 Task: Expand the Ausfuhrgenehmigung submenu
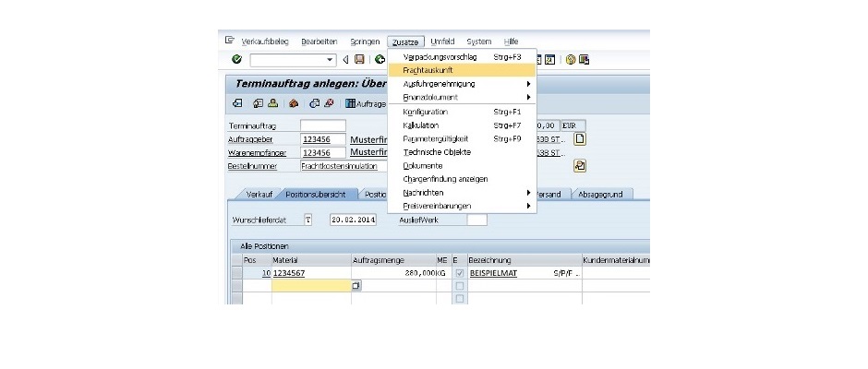pos(529,84)
